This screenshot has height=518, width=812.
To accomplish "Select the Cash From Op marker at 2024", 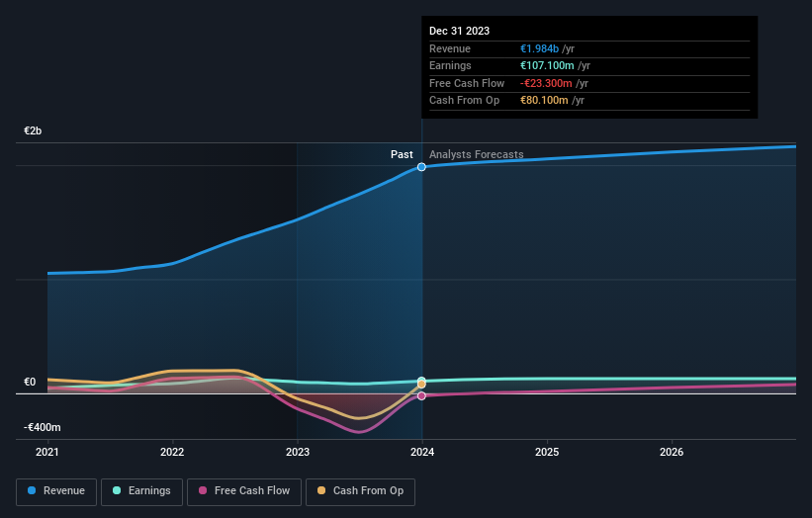I will click(421, 384).
